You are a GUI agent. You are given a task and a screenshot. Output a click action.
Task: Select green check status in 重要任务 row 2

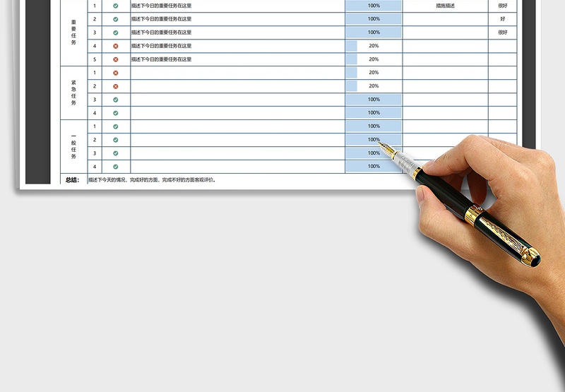point(116,19)
